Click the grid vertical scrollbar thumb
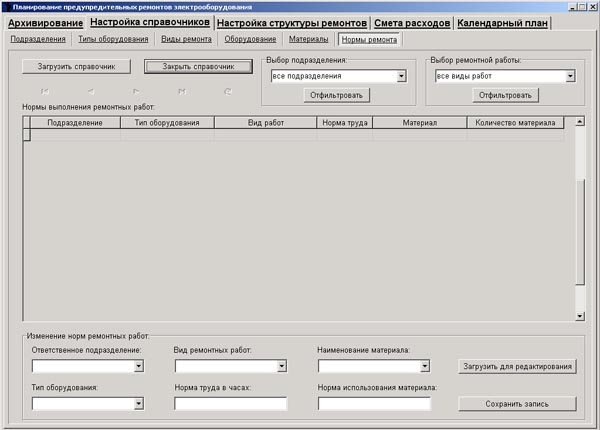This screenshot has width=600, height=430. (x=580, y=232)
